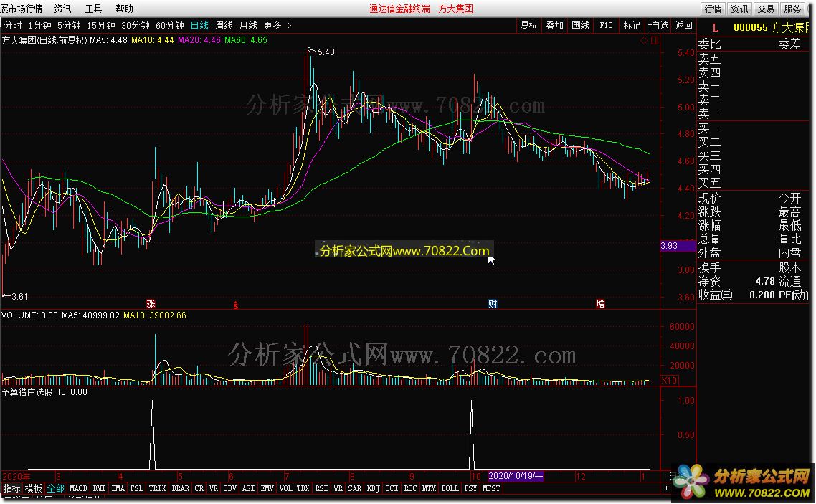Click the 叠加 overlay button
Screen dimensions: 816x504
[x=555, y=25]
